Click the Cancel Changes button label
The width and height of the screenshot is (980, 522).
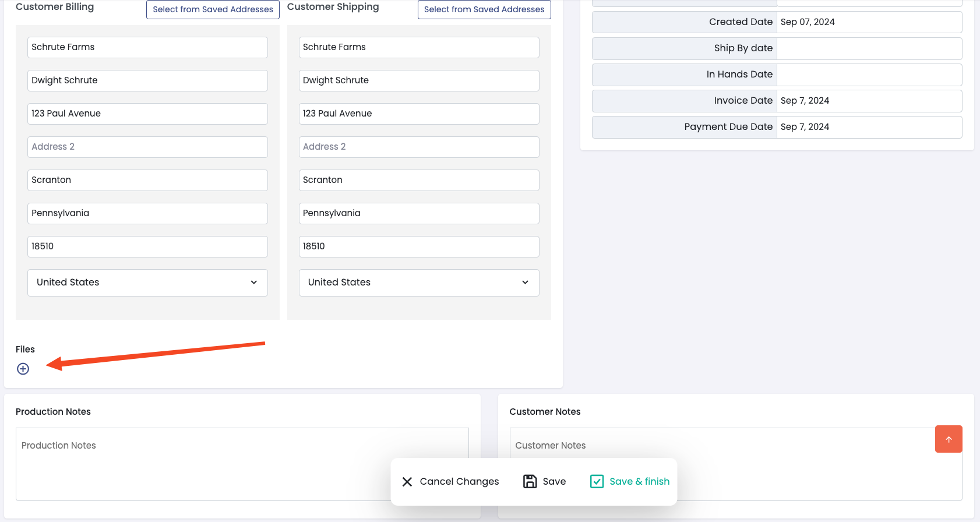click(x=459, y=481)
